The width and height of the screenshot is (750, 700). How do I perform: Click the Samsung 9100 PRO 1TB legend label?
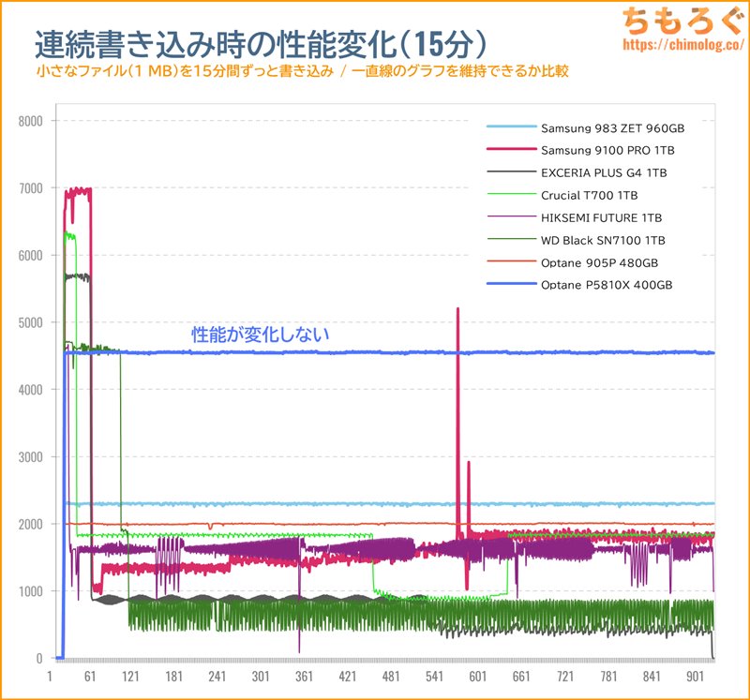pos(607,151)
